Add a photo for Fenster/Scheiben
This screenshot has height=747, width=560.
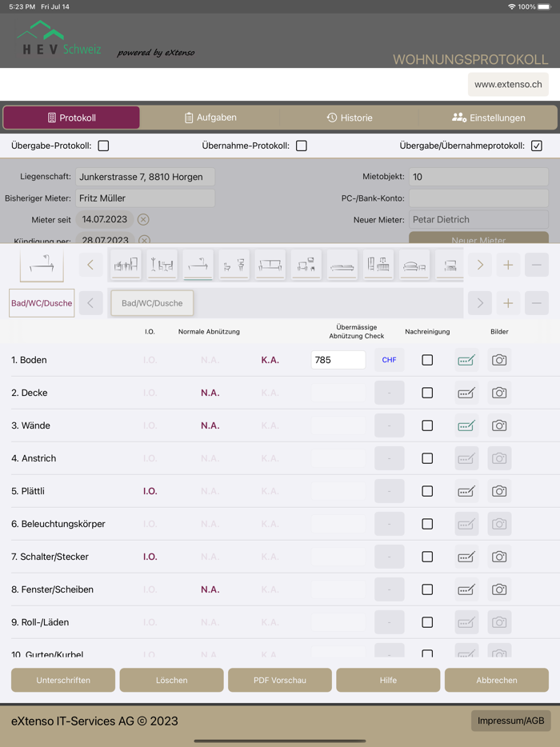(499, 589)
